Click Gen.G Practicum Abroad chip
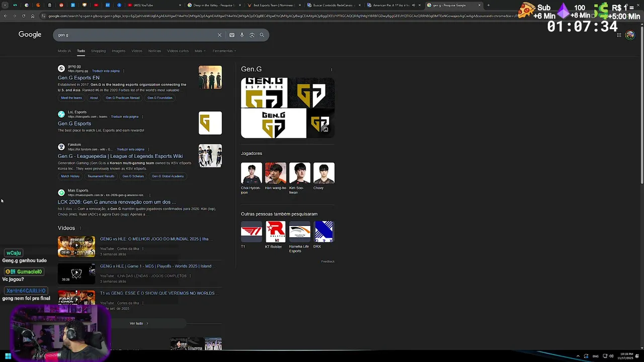Image resolution: width=644 pixels, height=362 pixels. pos(123,98)
